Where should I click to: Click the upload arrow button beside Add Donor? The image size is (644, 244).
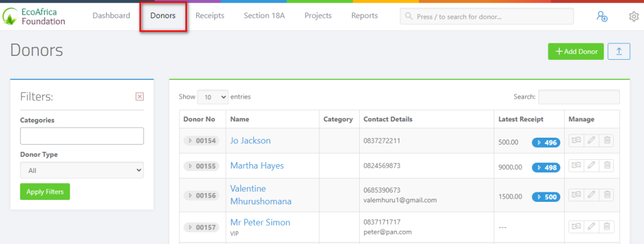coord(619,52)
